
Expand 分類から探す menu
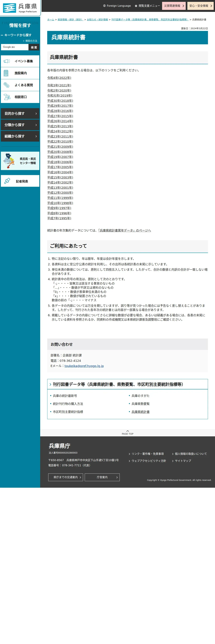pos(20,125)
